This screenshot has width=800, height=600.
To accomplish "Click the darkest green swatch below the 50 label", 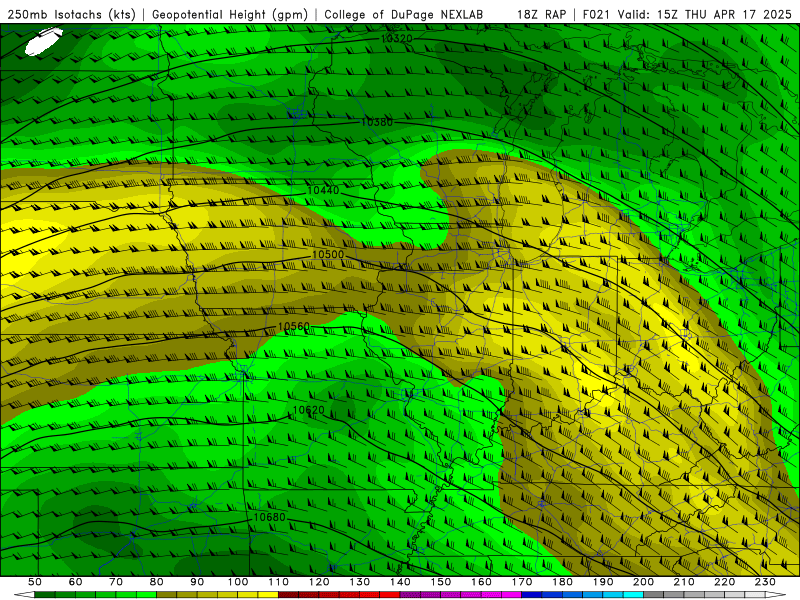I will click(45, 595).
